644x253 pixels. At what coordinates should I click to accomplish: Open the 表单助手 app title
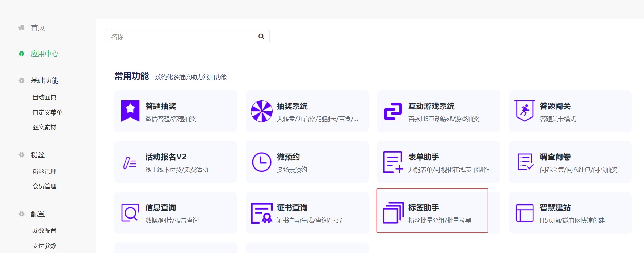coord(424,157)
